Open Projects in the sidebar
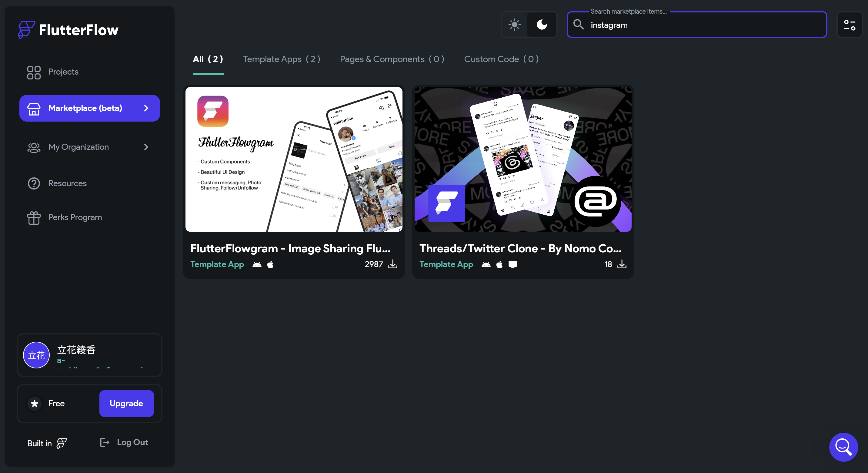868x473 pixels. point(90,72)
